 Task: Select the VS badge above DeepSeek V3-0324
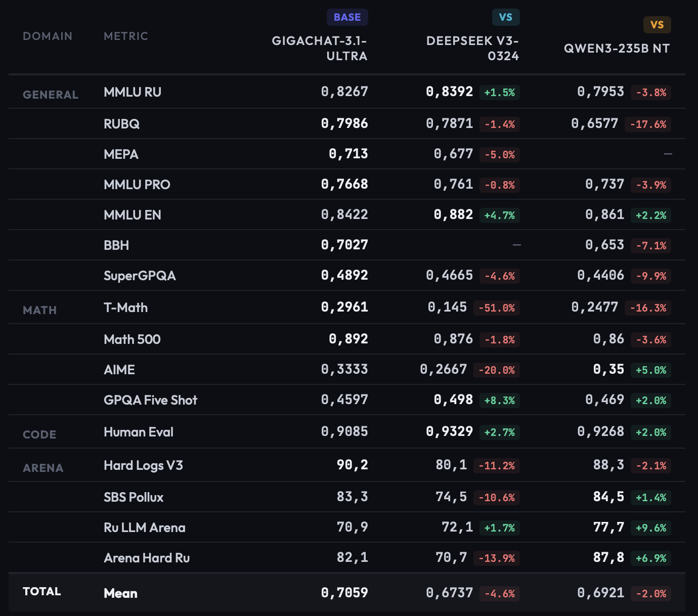point(505,17)
